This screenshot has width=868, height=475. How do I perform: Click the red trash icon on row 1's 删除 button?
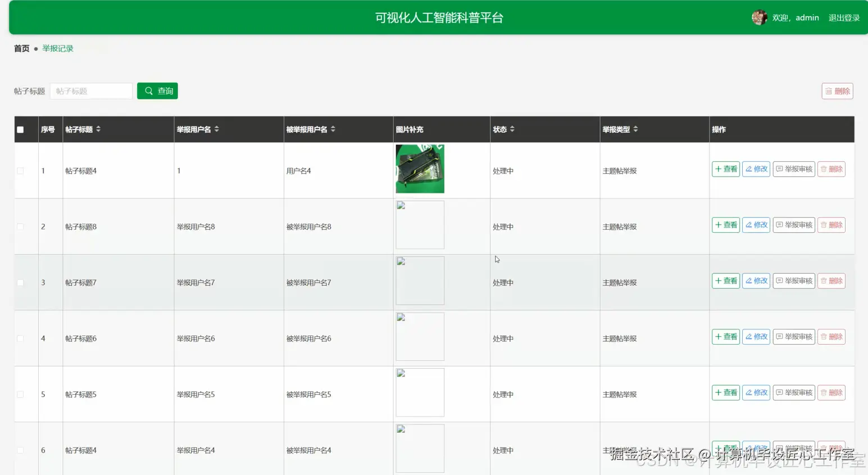point(824,169)
